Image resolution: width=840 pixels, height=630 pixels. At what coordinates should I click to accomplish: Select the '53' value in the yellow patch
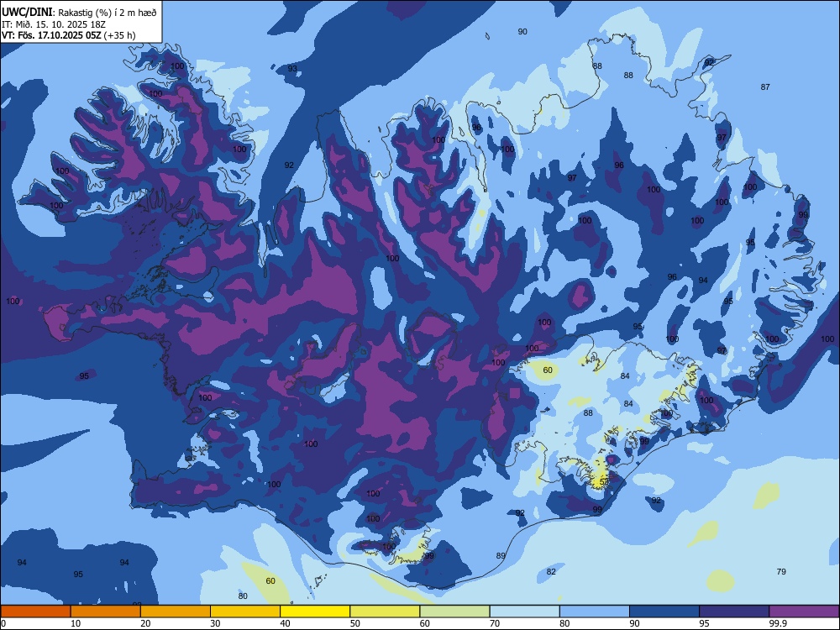(604, 481)
